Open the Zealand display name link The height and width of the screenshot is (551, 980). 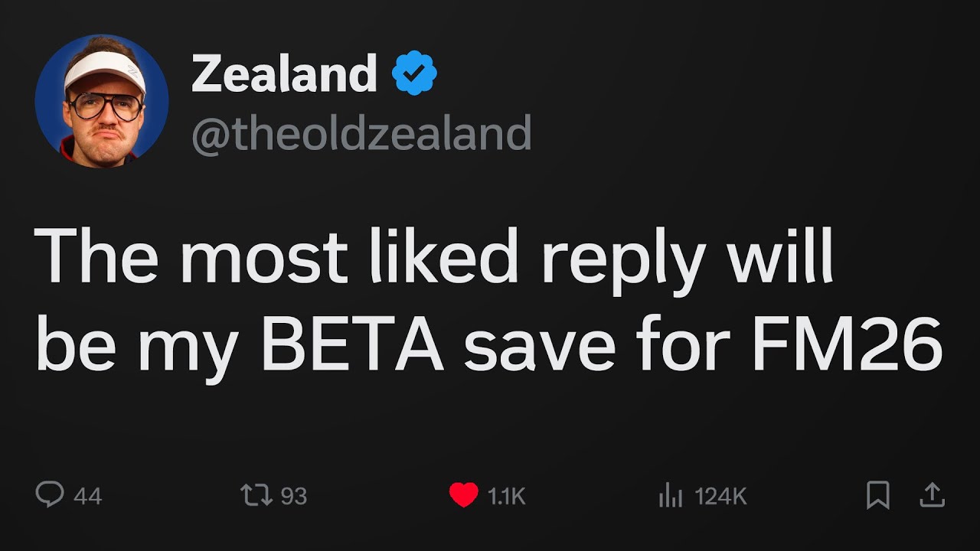click(x=284, y=74)
